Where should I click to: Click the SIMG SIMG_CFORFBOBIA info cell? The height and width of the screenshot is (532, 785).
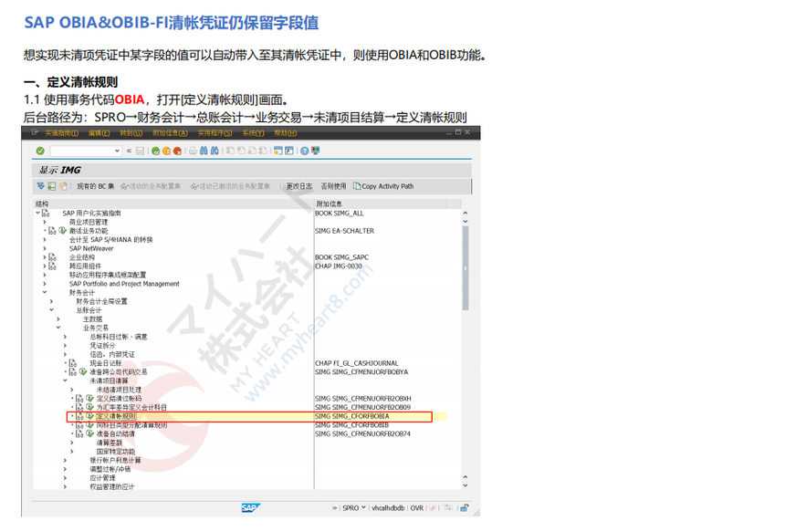[352, 416]
